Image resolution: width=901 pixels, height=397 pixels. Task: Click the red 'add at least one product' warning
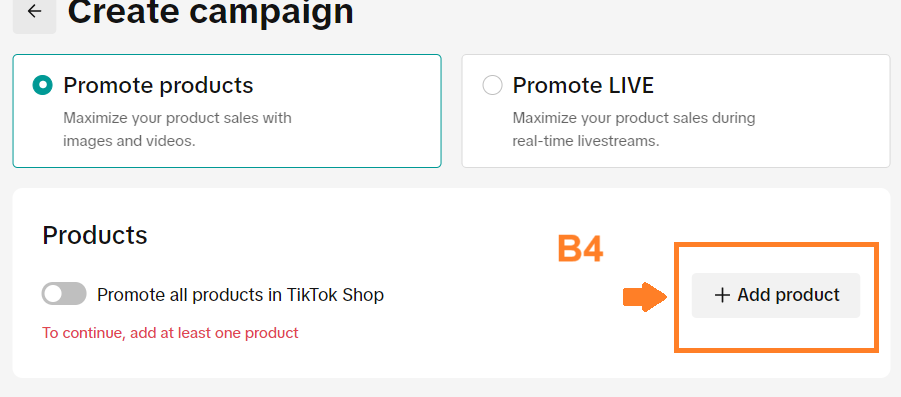point(170,333)
